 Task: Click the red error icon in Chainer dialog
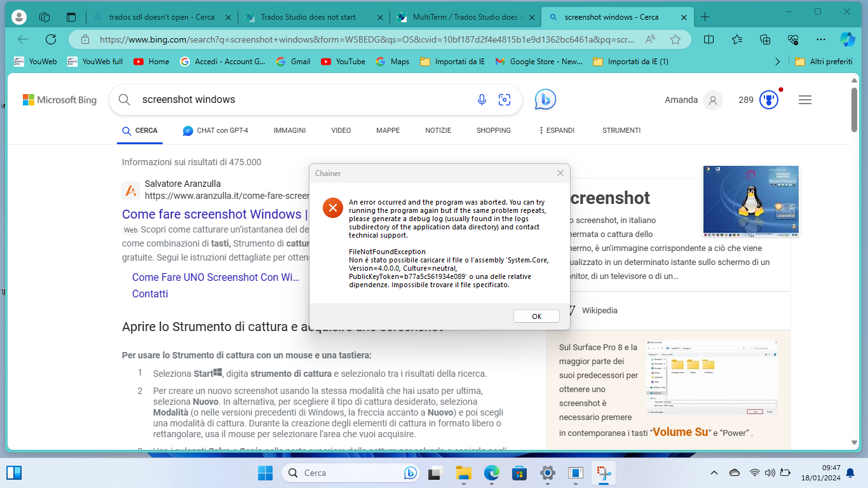coord(333,208)
